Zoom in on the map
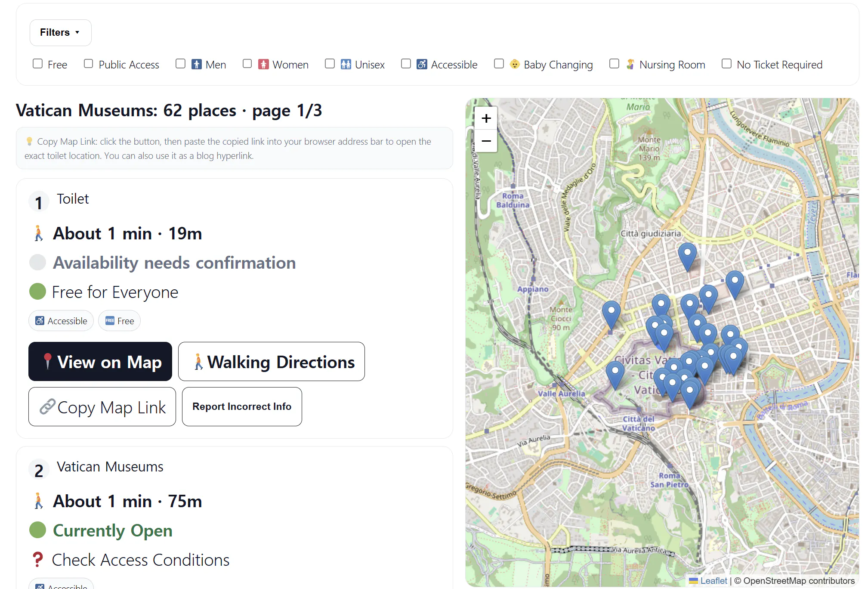Viewport: 868px width, 589px height. (x=486, y=118)
